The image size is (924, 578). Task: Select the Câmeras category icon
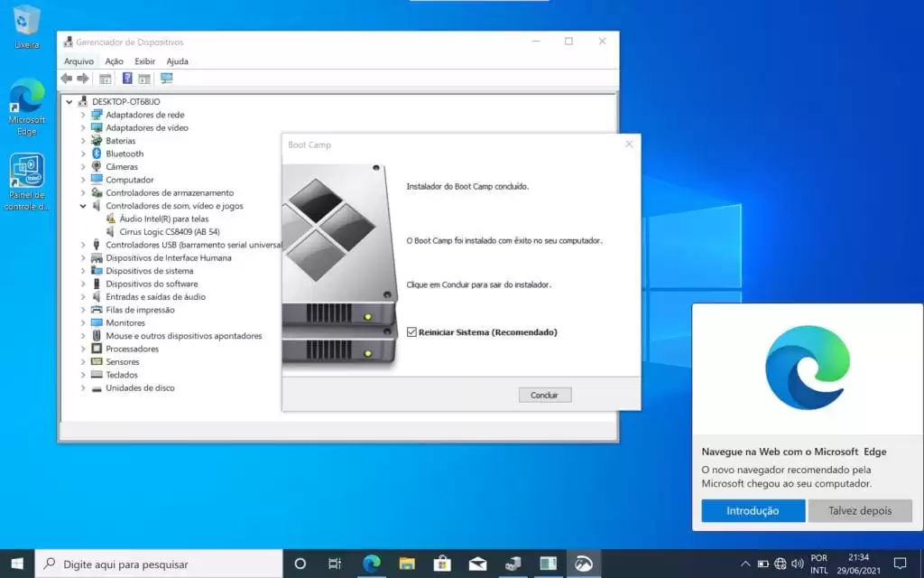97,166
